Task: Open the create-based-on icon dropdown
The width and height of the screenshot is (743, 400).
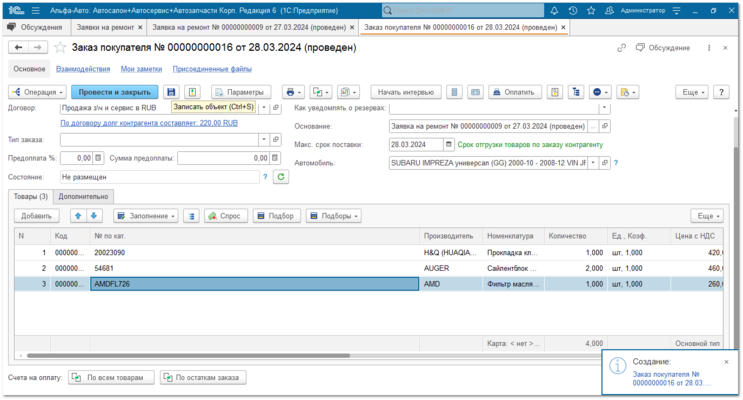Action: pos(321,92)
